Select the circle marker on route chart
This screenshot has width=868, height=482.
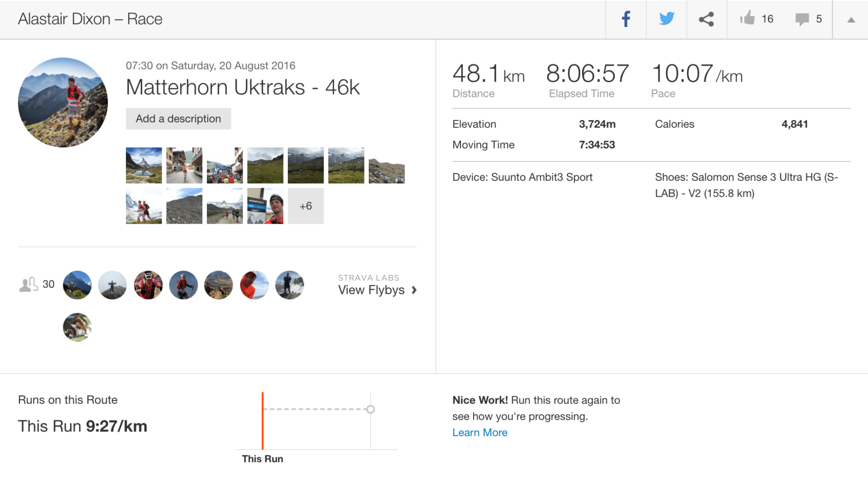(x=370, y=409)
